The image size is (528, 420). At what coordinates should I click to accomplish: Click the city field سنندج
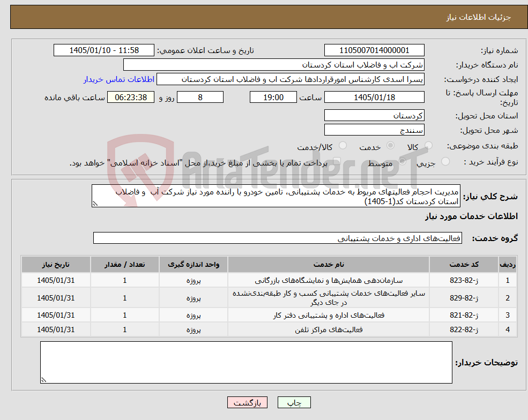pos(374,130)
